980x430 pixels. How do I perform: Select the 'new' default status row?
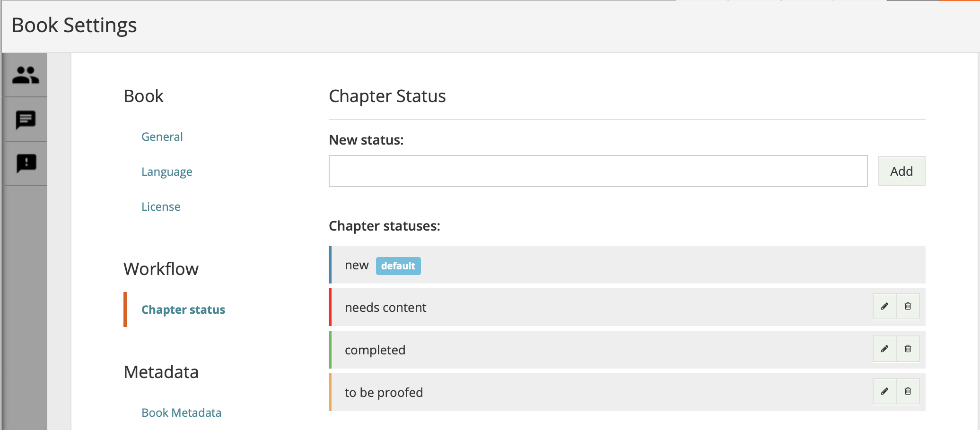627,265
